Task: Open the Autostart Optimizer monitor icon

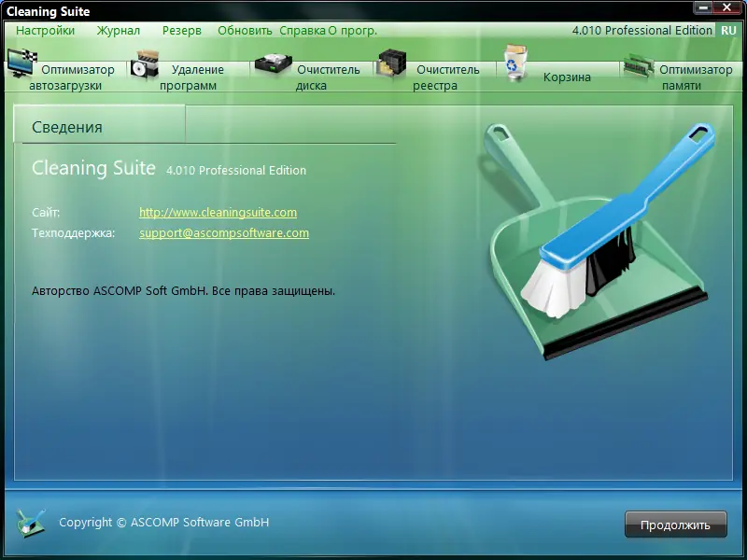Action: coord(21,63)
